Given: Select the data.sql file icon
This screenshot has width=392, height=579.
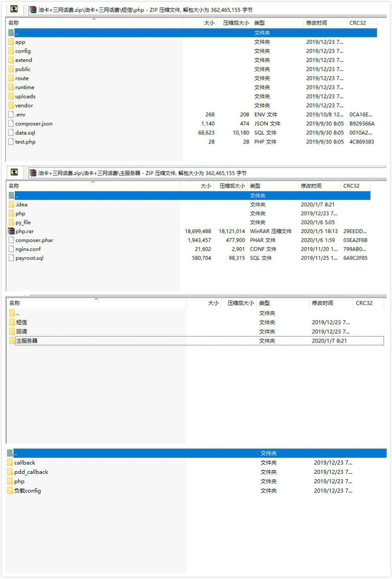Looking at the screenshot, I should tap(11, 133).
